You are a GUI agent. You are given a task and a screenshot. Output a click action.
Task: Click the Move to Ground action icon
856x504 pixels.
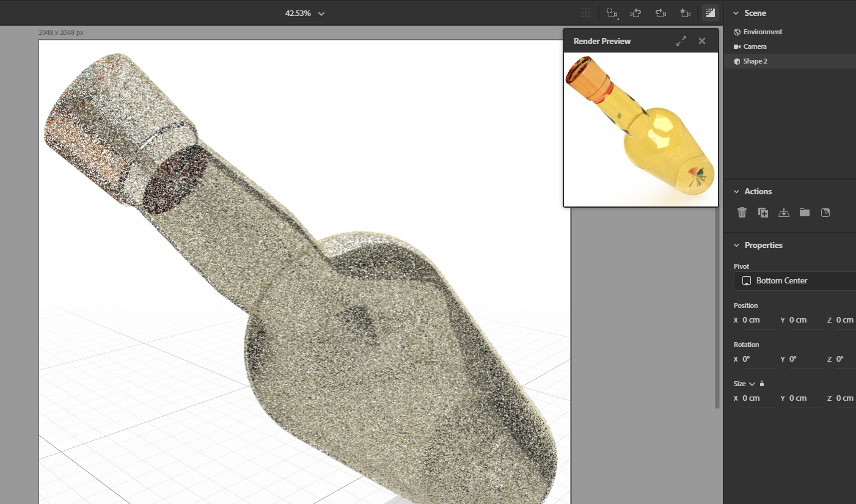784,213
